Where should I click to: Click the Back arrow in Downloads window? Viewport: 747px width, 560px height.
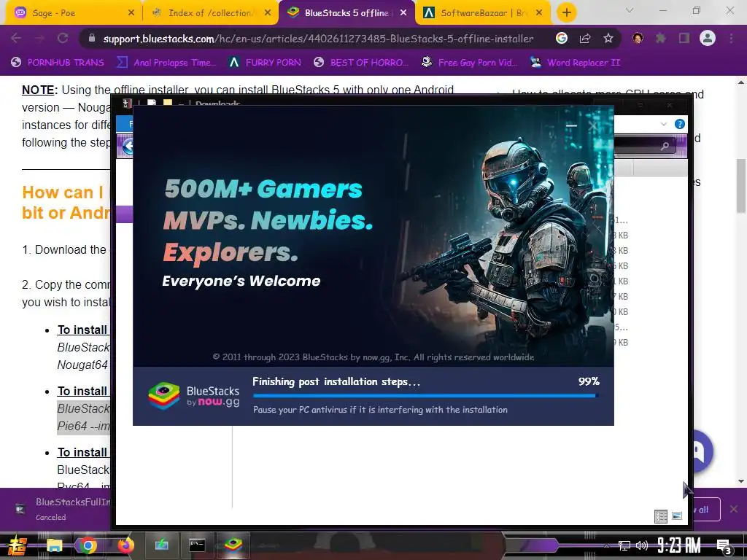(x=128, y=146)
